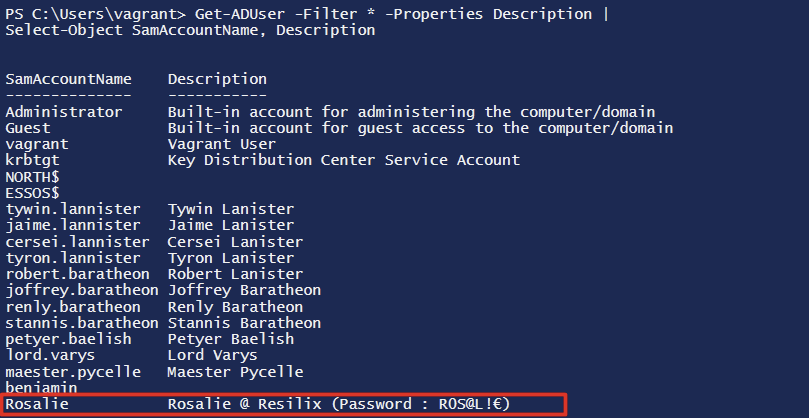Click the Petyer Baelish description
The height and width of the screenshot is (418, 809).
(231, 339)
